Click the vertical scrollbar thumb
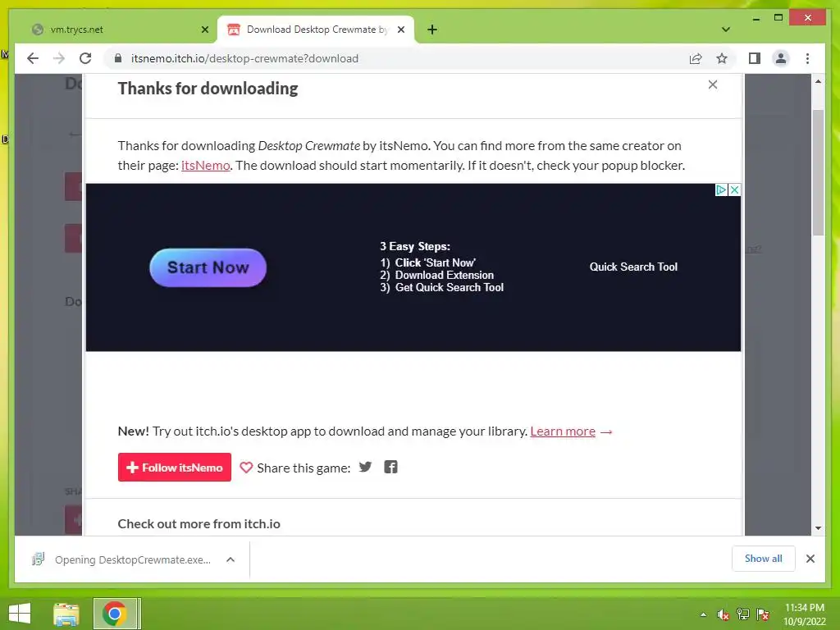The width and height of the screenshot is (840, 630). tap(818, 172)
